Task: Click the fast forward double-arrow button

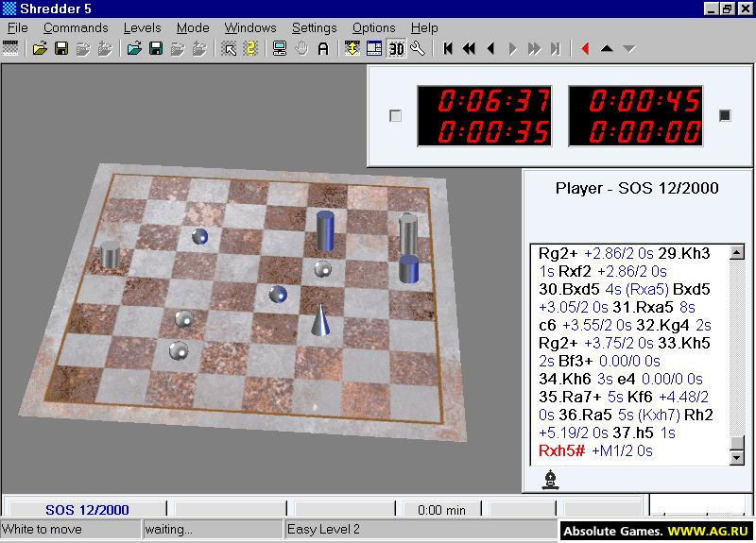Action: pyautogui.click(x=534, y=49)
